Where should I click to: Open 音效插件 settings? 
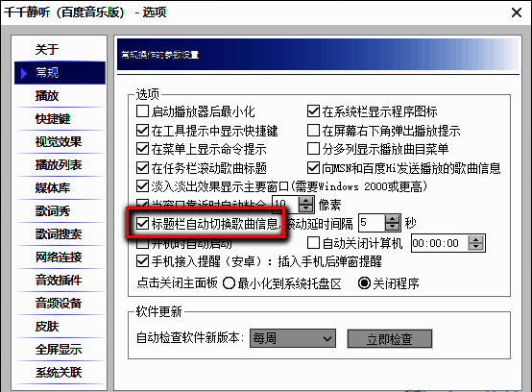[x=60, y=281]
